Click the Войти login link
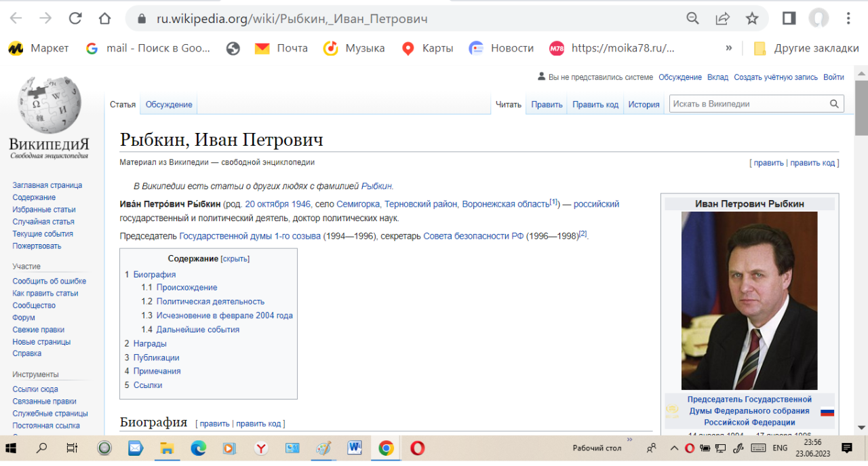 click(x=833, y=77)
